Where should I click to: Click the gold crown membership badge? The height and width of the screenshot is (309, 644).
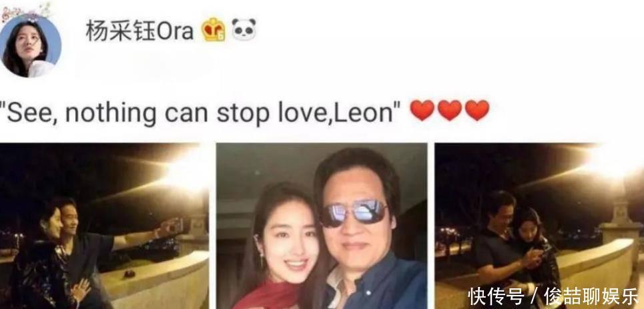(213, 29)
